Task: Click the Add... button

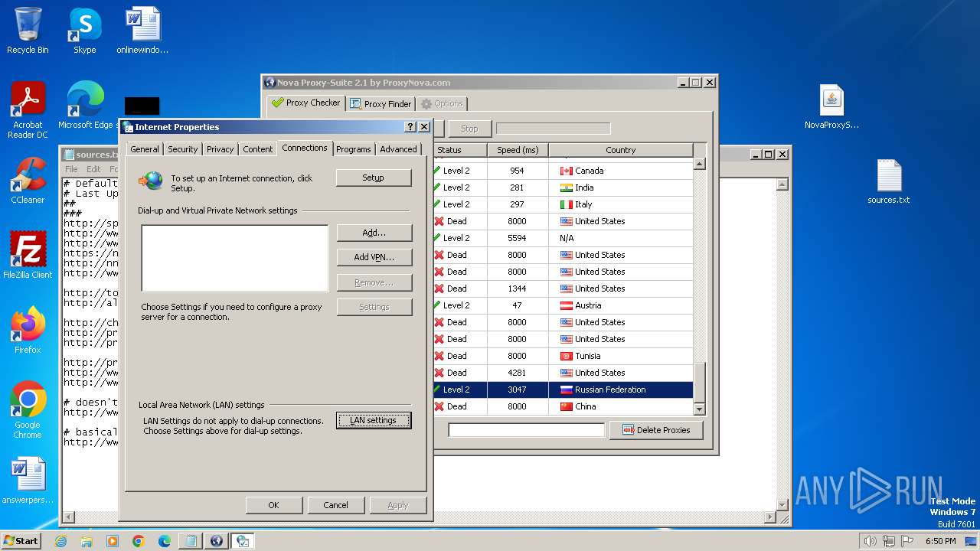Action: pyautogui.click(x=374, y=233)
